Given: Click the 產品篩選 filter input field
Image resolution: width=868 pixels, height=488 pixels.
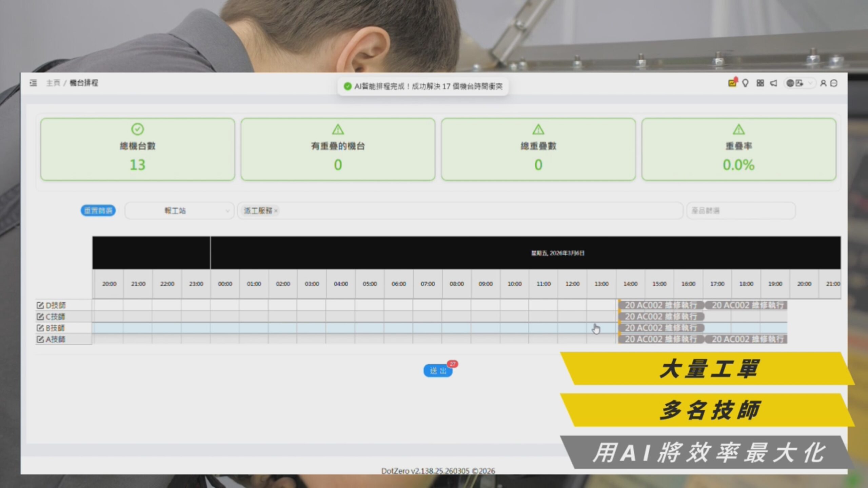Looking at the screenshot, I should click(741, 211).
